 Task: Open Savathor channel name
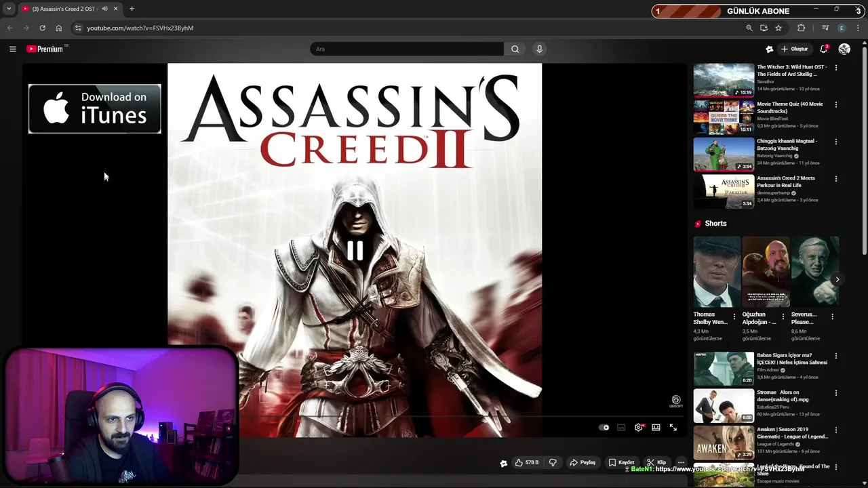766,81
